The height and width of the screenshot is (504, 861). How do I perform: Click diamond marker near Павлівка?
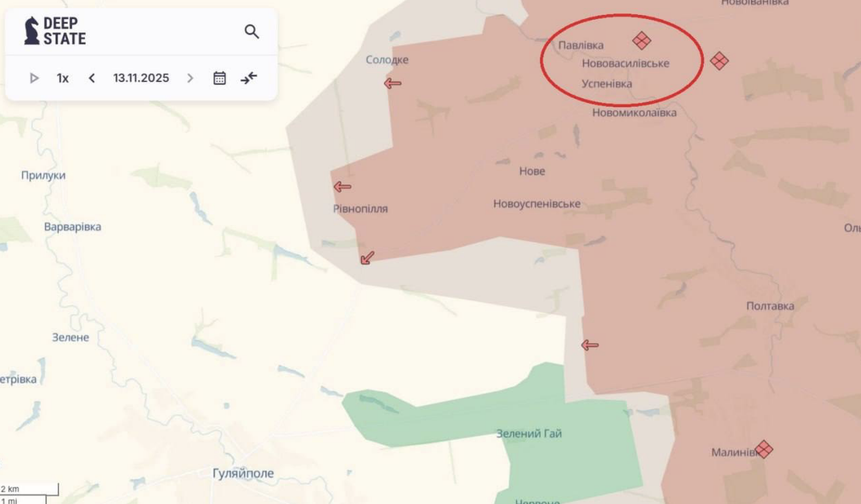(641, 41)
